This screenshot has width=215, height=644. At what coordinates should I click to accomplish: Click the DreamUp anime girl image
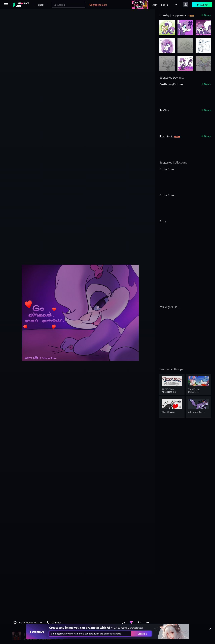[x=173, y=631]
